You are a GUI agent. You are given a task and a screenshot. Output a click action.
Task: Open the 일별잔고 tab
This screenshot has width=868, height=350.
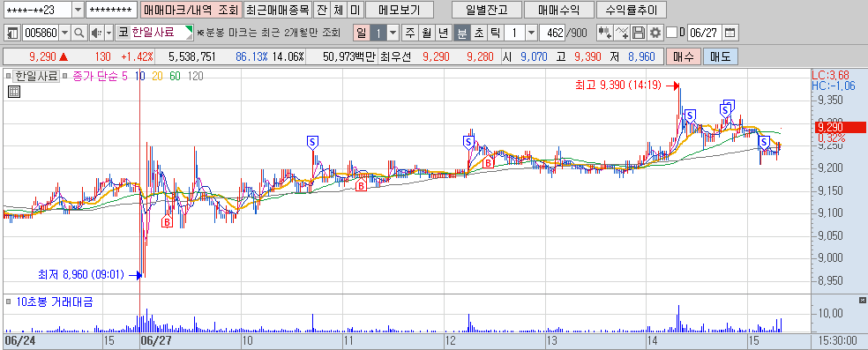[x=487, y=10]
